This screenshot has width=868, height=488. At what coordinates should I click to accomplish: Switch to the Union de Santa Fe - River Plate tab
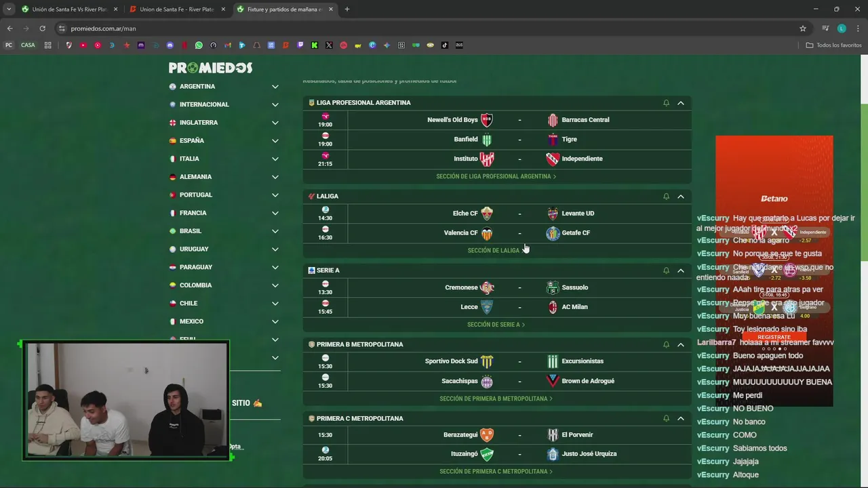tap(178, 9)
